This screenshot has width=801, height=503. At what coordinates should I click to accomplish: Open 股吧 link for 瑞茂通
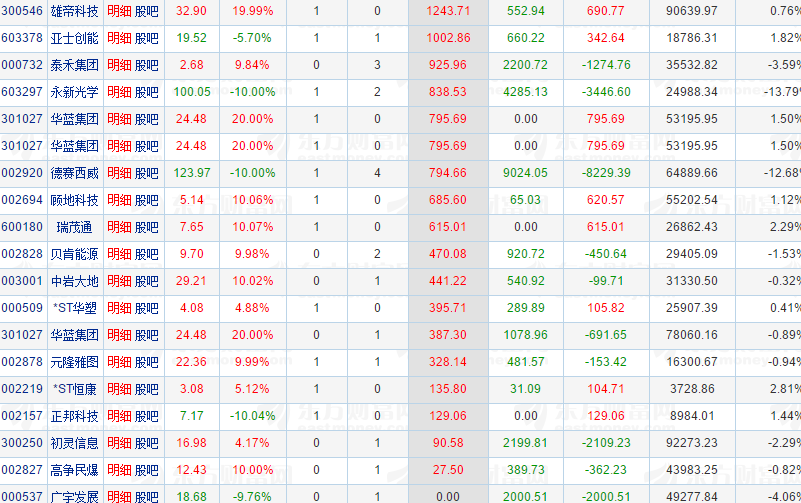tap(147, 227)
